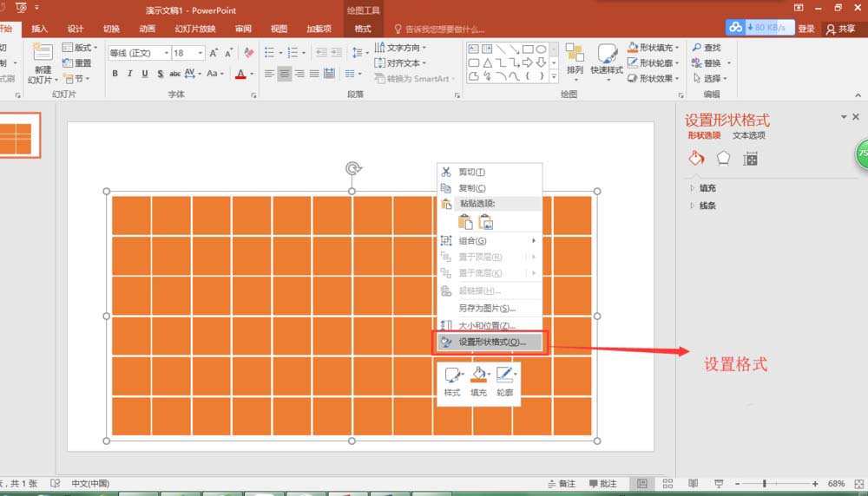The height and width of the screenshot is (496, 868).
Task: Open Effects pentagon tab in format pane
Action: tap(723, 159)
